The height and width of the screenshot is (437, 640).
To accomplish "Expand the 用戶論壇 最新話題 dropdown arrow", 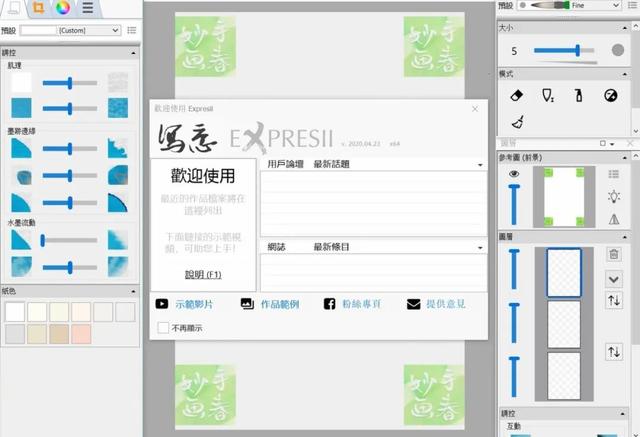I will [x=480, y=164].
